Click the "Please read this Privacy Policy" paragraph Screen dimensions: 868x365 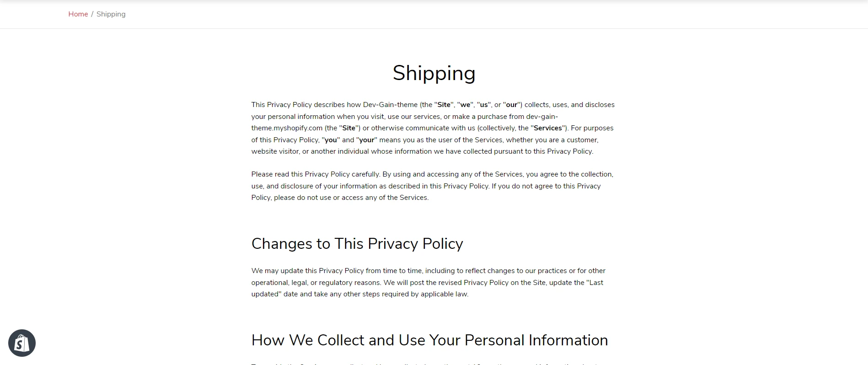pos(432,186)
